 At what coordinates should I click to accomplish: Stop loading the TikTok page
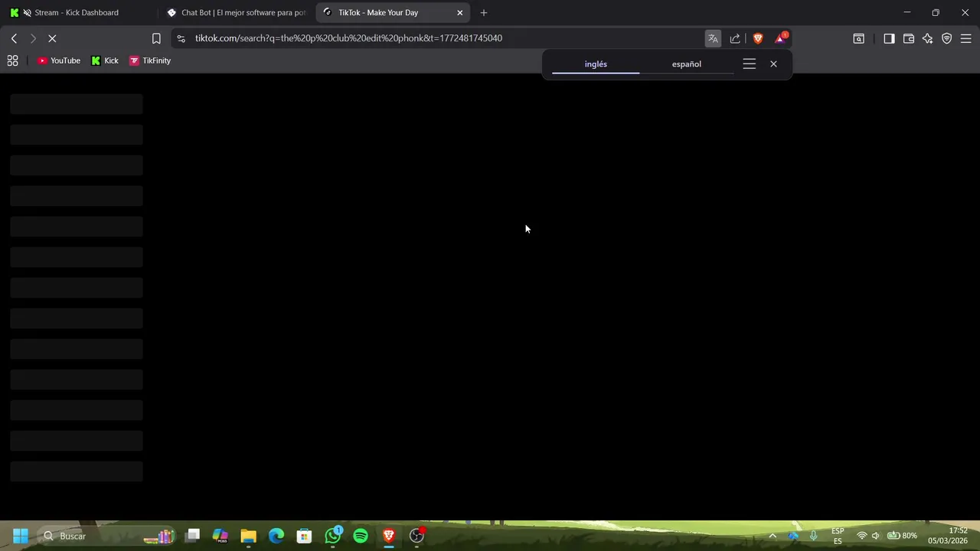[52, 38]
